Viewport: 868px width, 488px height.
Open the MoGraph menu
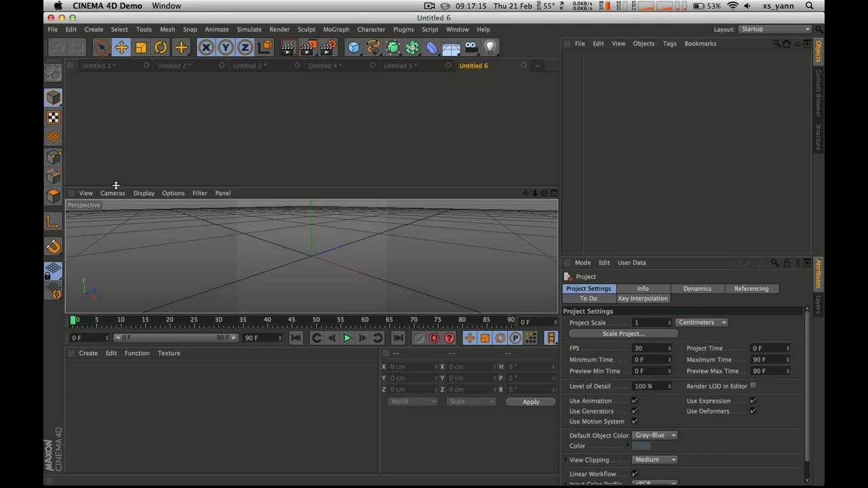(x=336, y=29)
